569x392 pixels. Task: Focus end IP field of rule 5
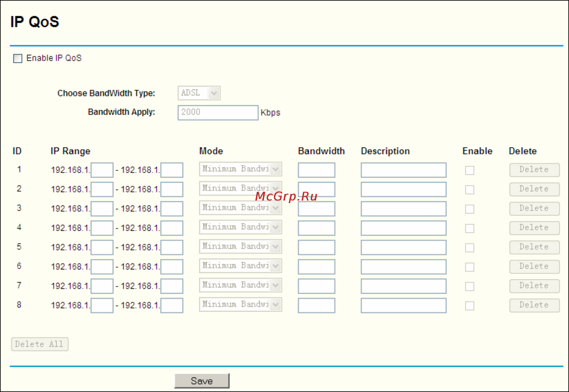(172, 247)
